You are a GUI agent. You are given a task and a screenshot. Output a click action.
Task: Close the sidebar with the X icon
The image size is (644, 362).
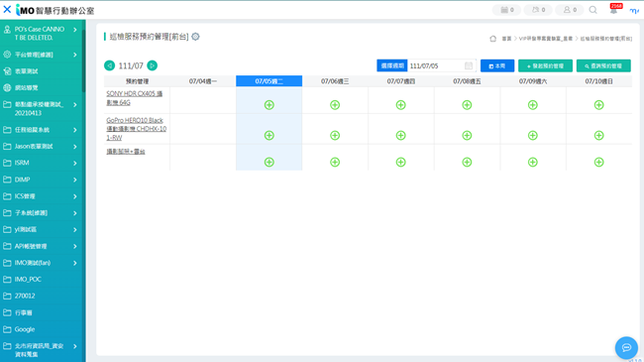point(7,10)
